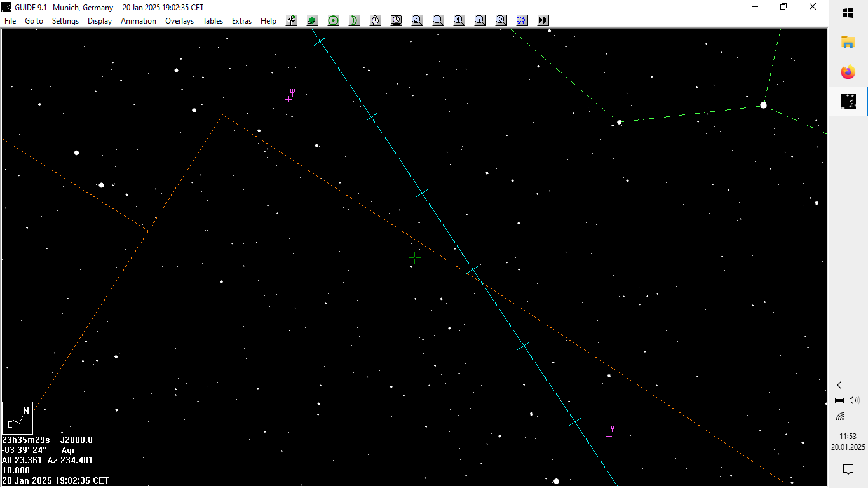This screenshot has height=488, width=868.
Task: Select magnifier level 4 zoom icon
Action: (459, 20)
